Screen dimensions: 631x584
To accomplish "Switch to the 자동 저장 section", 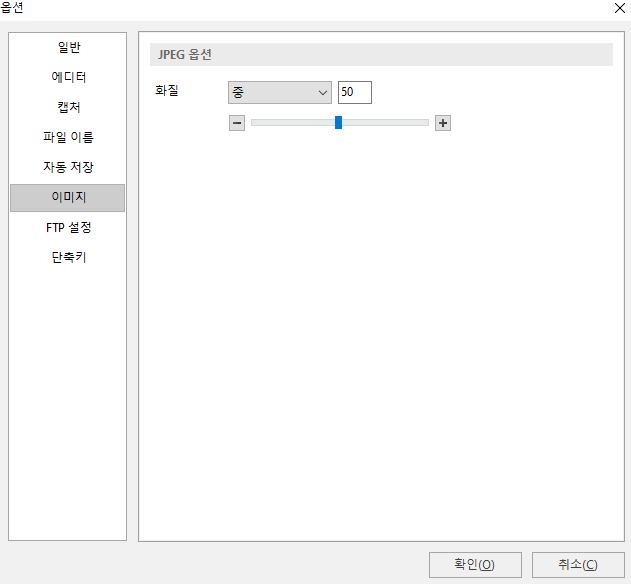I will [68, 167].
